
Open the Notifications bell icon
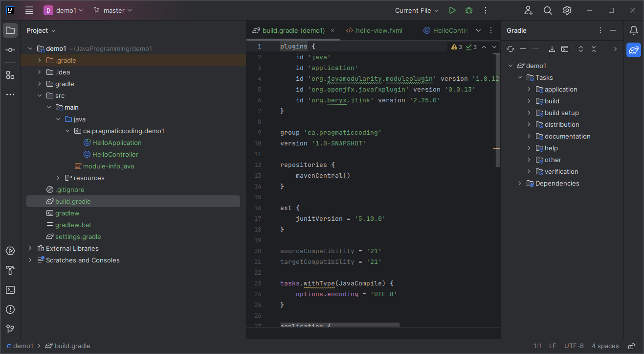(x=634, y=30)
